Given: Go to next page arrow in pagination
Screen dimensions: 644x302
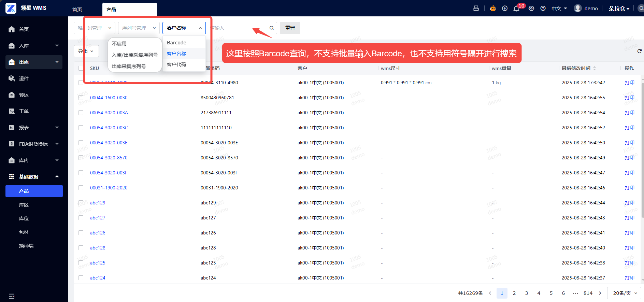Looking at the screenshot, I should click(x=600, y=293).
